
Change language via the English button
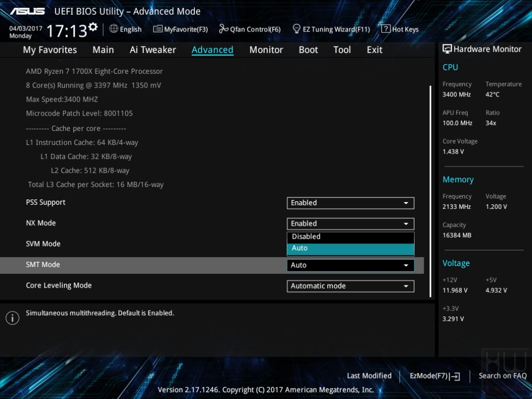(126, 29)
